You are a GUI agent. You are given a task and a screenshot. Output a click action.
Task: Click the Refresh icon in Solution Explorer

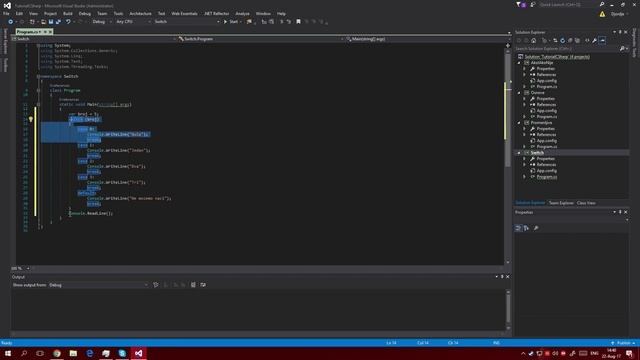[x=562, y=40]
